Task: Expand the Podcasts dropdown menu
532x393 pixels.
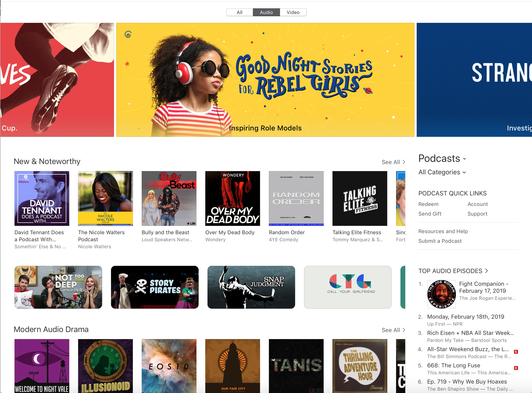Action: pyautogui.click(x=442, y=159)
